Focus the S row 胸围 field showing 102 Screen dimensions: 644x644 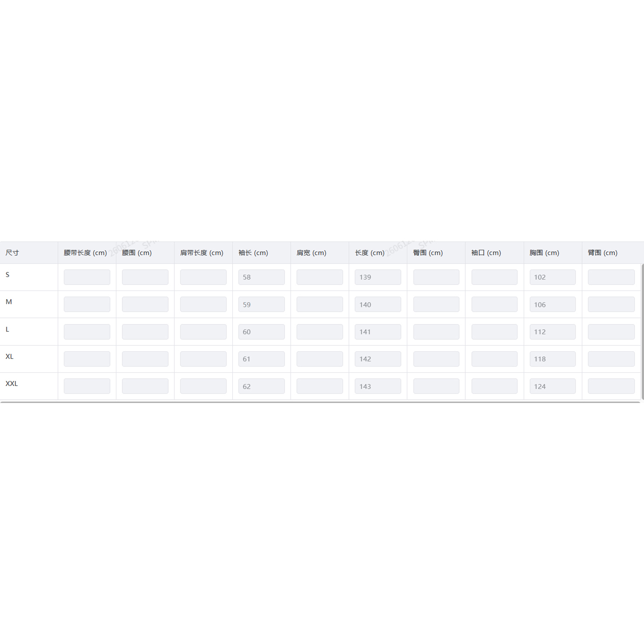(x=552, y=277)
